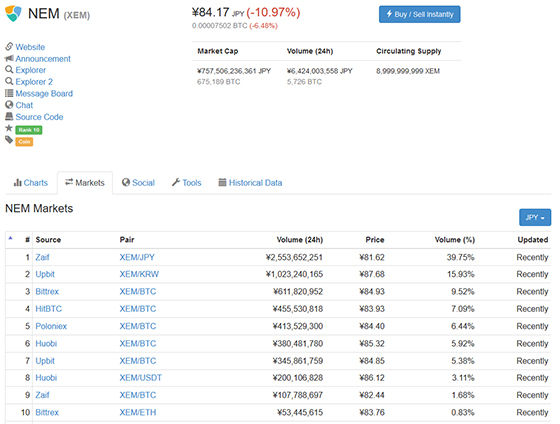Open HitBTC exchange link
This screenshot has width=560, height=424.
(49, 309)
